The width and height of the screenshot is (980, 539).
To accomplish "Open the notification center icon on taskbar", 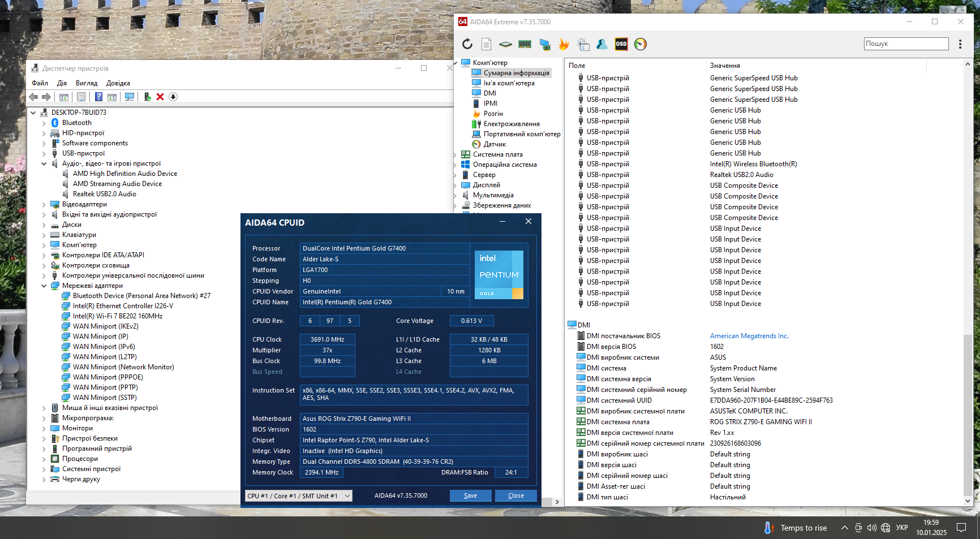I will click(961, 528).
